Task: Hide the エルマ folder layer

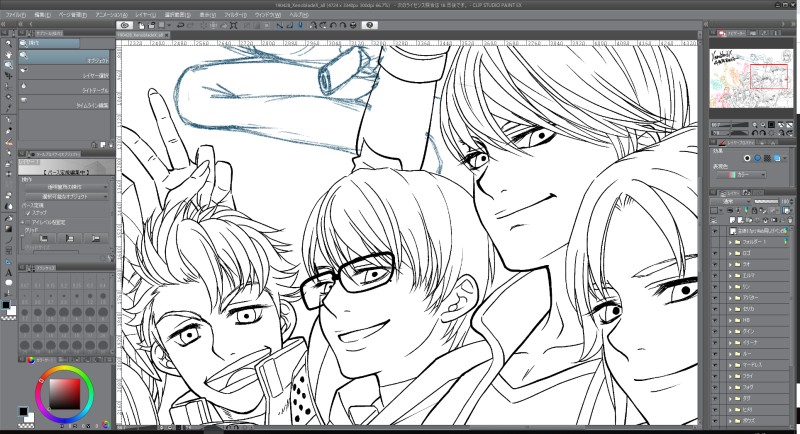Action: point(715,275)
